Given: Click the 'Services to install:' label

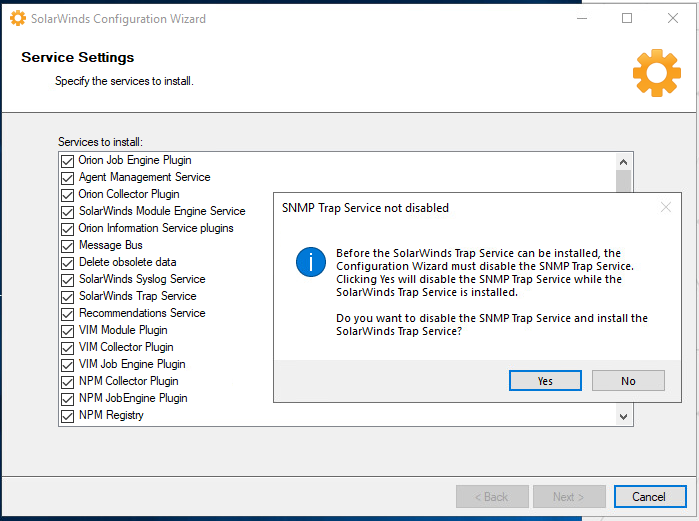Looking at the screenshot, I should [x=100, y=142].
